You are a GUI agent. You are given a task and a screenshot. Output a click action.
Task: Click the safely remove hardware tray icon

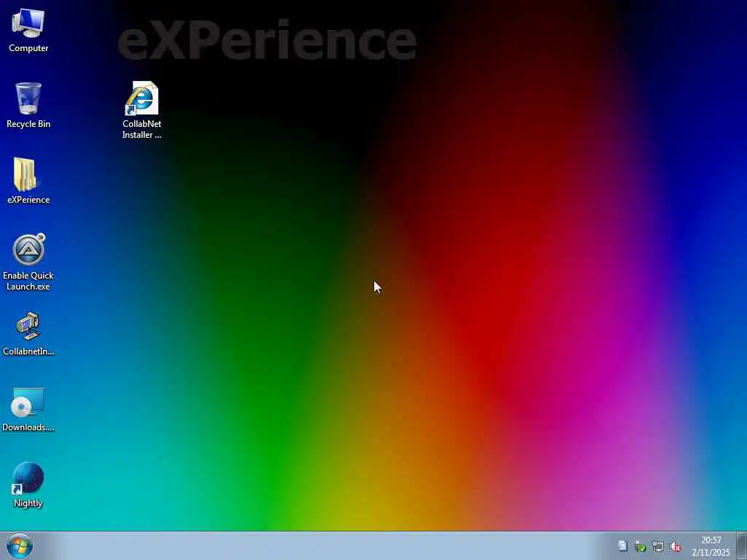640,547
